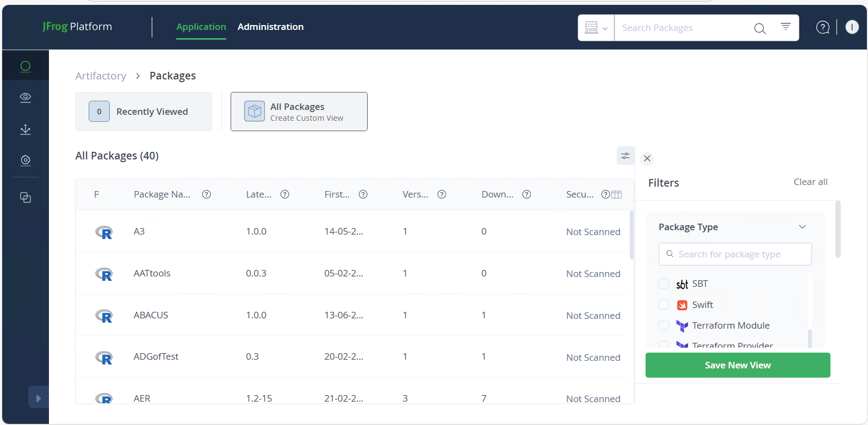This screenshot has height=425, width=868.
Task: Open the table columns chooser icon
Action: pyautogui.click(x=616, y=194)
